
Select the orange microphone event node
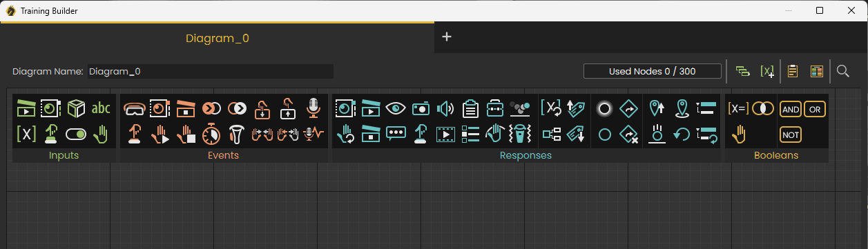tap(314, 108)
